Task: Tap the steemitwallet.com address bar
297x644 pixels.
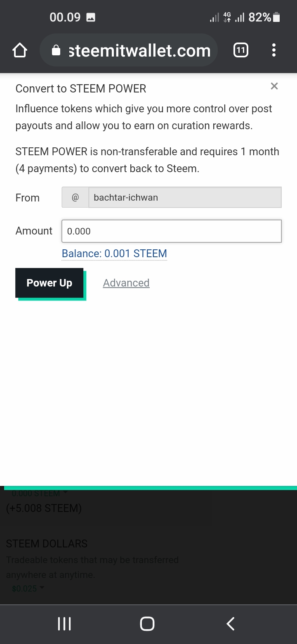Action: point(139,51)
